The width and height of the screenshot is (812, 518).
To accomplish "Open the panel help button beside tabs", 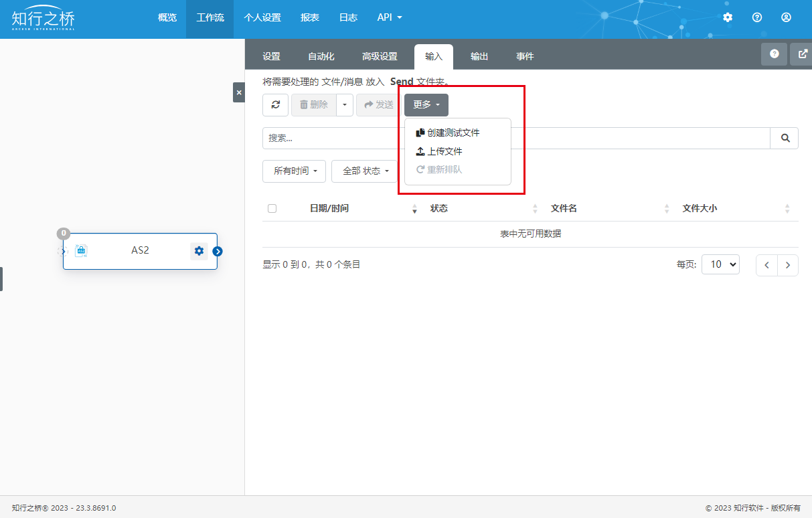I will (774, 54).
